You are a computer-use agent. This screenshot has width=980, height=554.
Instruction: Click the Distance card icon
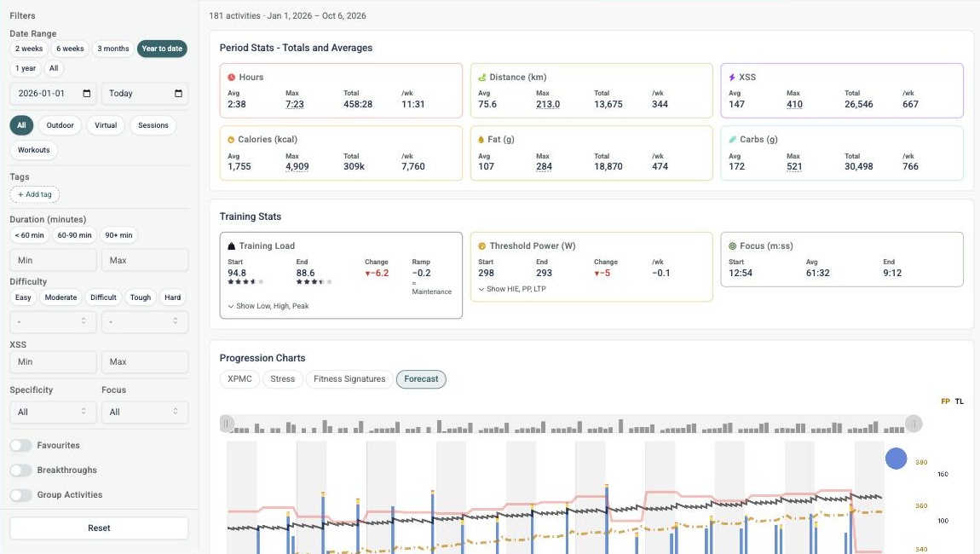[x=481, y=78]
